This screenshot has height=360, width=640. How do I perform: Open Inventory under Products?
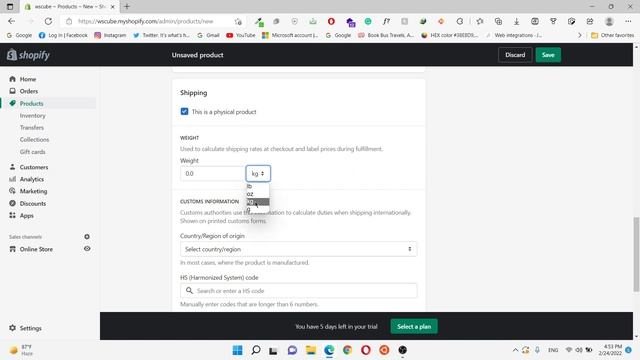pos(33,116)
